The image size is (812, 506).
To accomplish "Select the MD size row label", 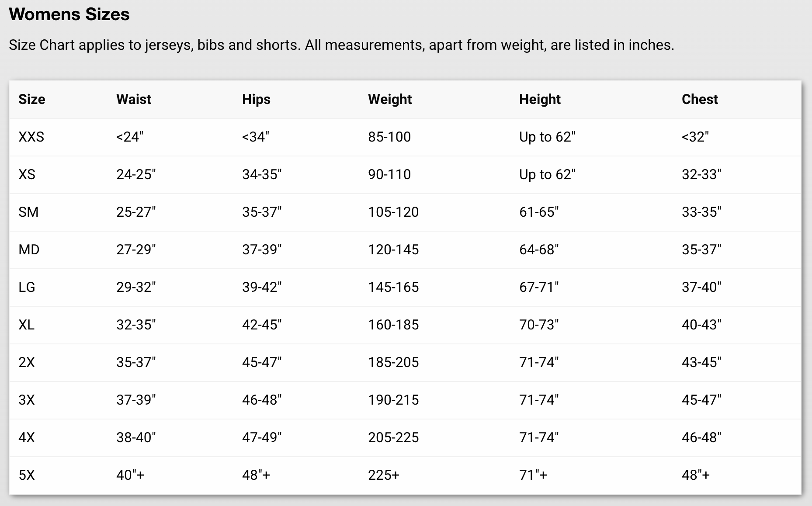I will pyautogui.click(x=29, y=250).
